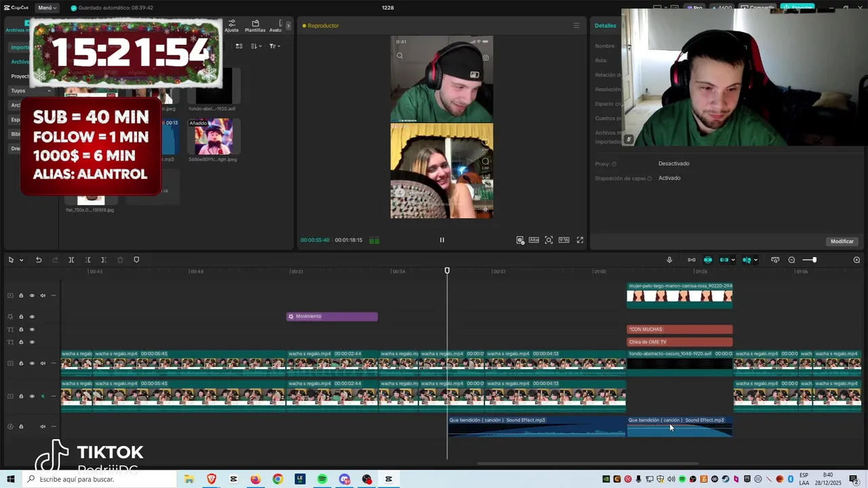Open preview axis options dropdown arrow
Image resolution: width=868 pixels, height=488 pixels.
click(755, 260)
